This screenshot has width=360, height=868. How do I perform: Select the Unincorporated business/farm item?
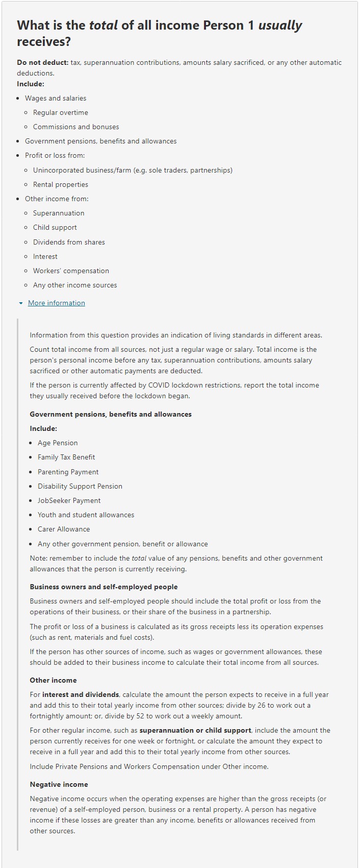[x=133, y=170]
